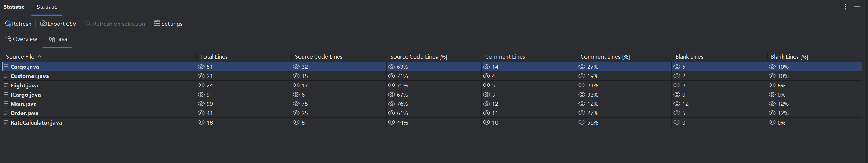Click the Export CSV camera icon
The height and width of the screenshot is (163, 868).
click(x=43, y=24)
